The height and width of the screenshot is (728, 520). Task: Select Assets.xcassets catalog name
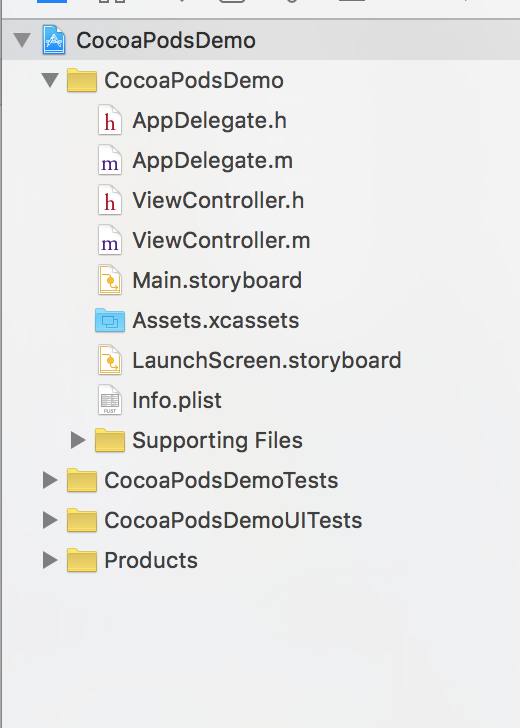click(x=216, y=320)
